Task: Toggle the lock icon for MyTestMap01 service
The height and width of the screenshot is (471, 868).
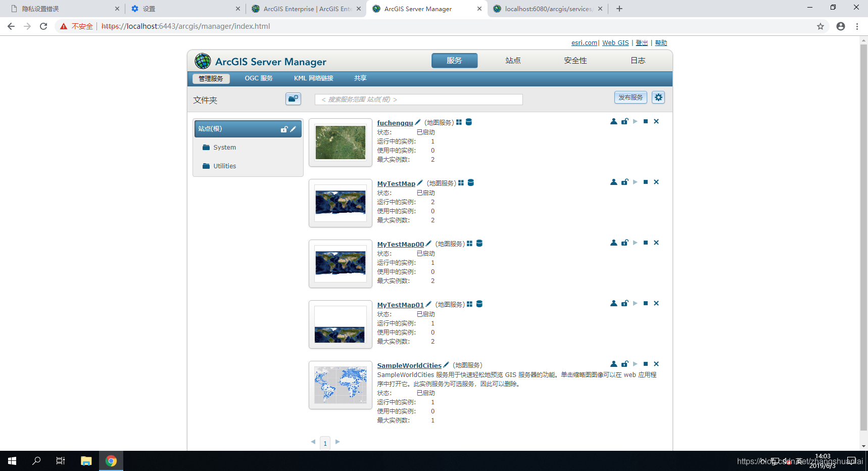Action: (x=625, y=303)
